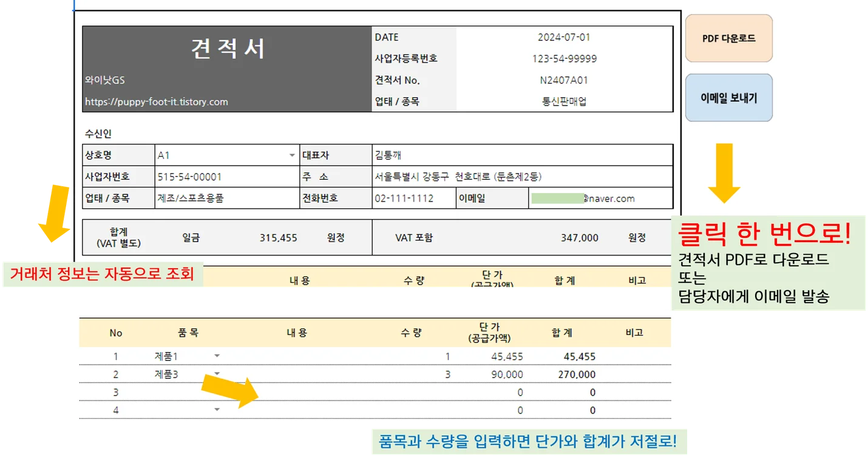Select the 통신판매업 cell

564,102
